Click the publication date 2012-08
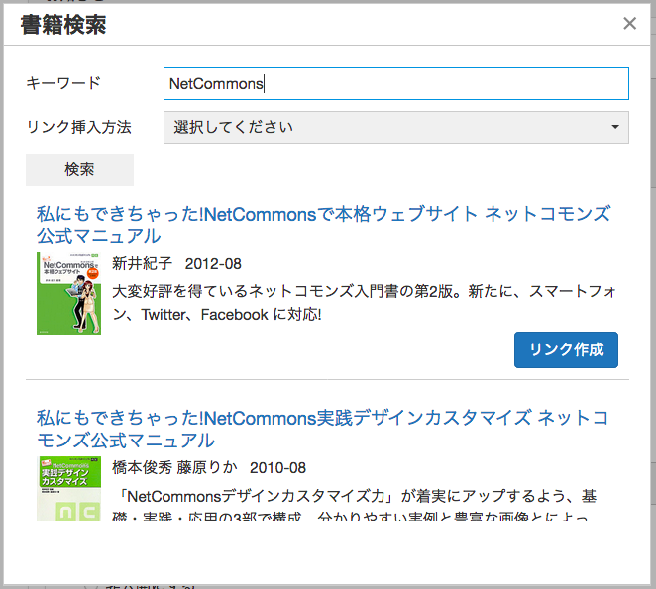 coord(213,264)
